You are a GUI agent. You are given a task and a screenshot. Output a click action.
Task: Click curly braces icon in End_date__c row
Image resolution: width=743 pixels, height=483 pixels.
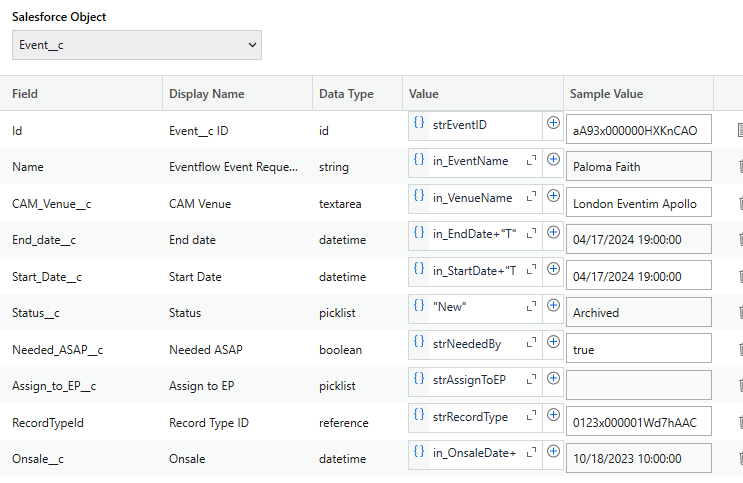(x=419, y=232)
